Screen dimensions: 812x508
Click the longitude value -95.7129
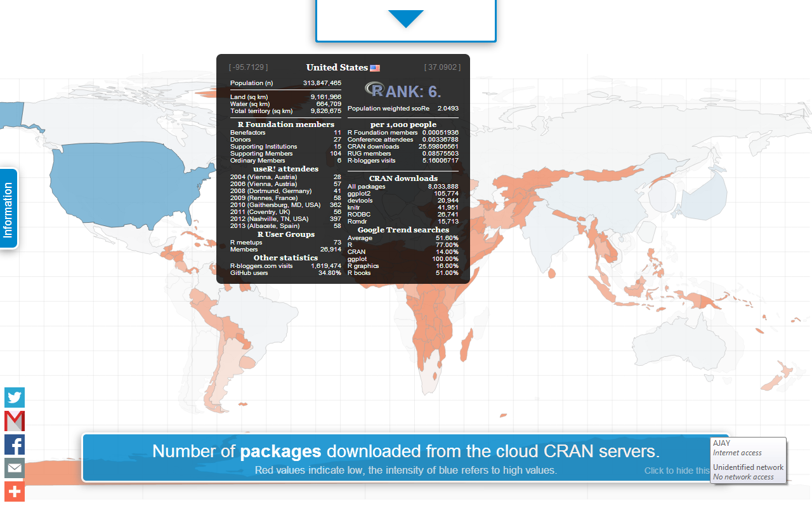tap(249, 67)
